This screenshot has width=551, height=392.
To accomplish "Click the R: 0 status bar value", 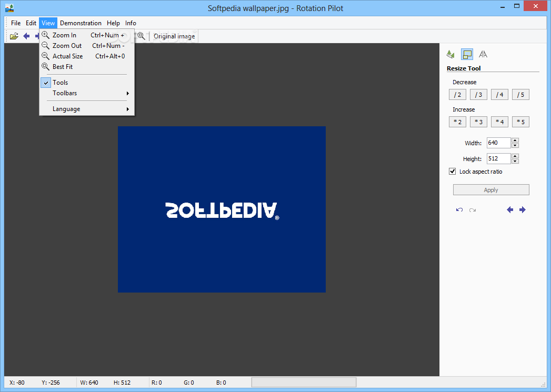I will [157, 383].
